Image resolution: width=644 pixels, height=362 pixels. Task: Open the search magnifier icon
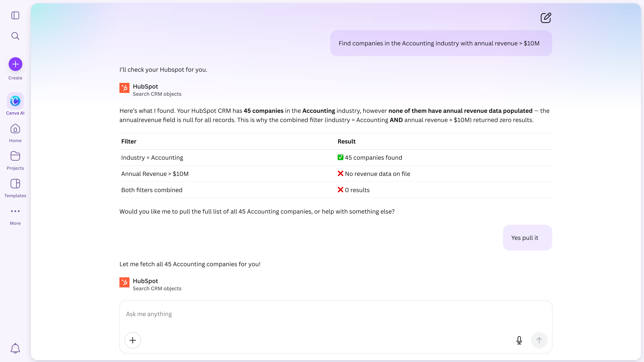coord(15,36)
